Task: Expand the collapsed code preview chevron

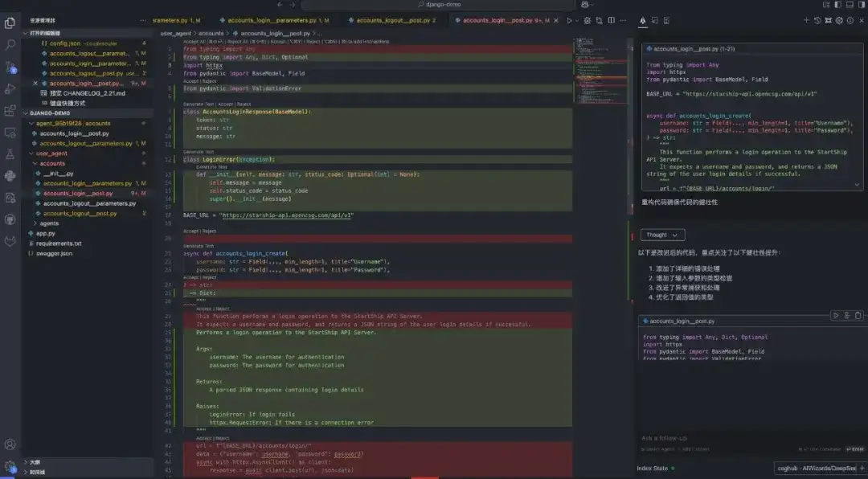Action: [858, 185]
